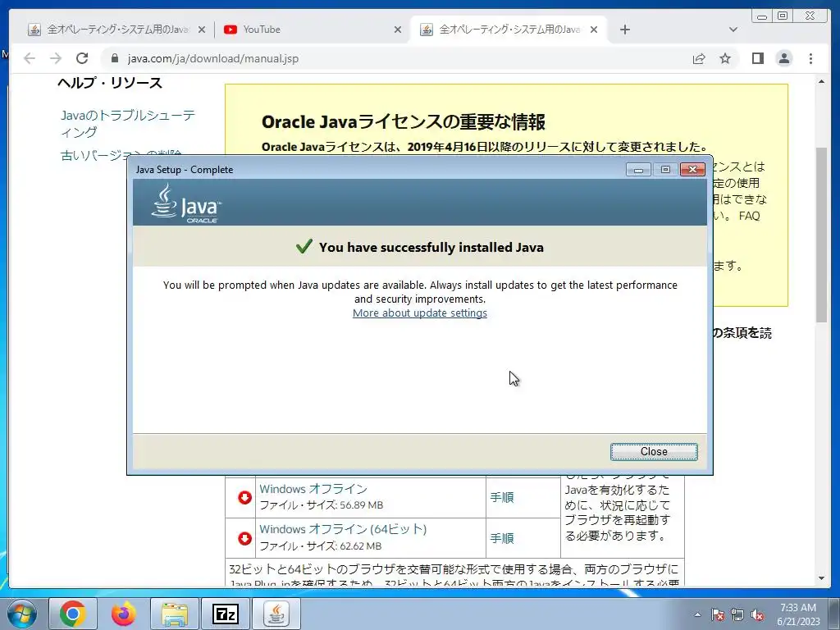This screenshot has height=630, width=840.
Task: Close the YouTube tab
Action: pyautogui.click(x=398, y=30)
